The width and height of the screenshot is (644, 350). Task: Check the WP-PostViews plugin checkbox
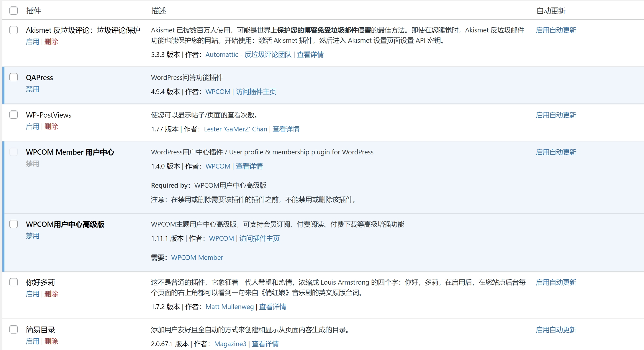pyautogui.click(x=14, y=114)
